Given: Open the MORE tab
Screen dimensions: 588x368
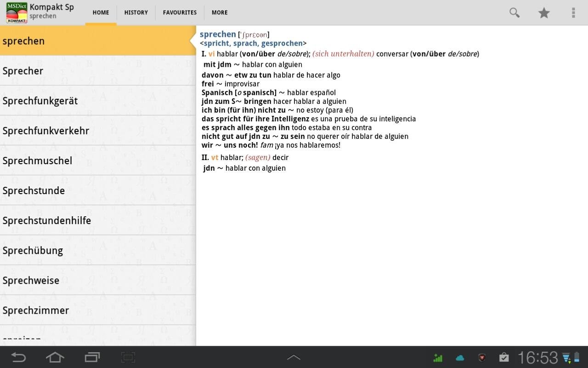Looking at the screenshot, I should point(220,12).
